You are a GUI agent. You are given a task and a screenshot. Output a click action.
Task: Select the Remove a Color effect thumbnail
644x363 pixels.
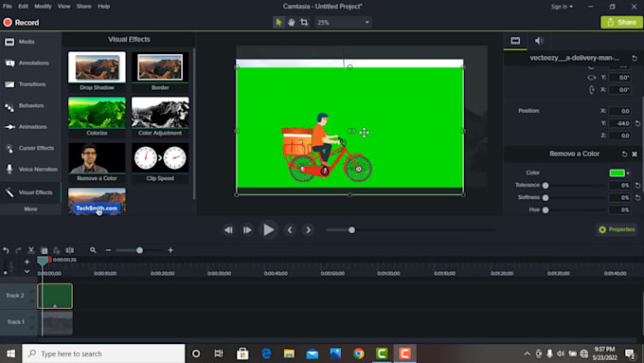(97, 158)
